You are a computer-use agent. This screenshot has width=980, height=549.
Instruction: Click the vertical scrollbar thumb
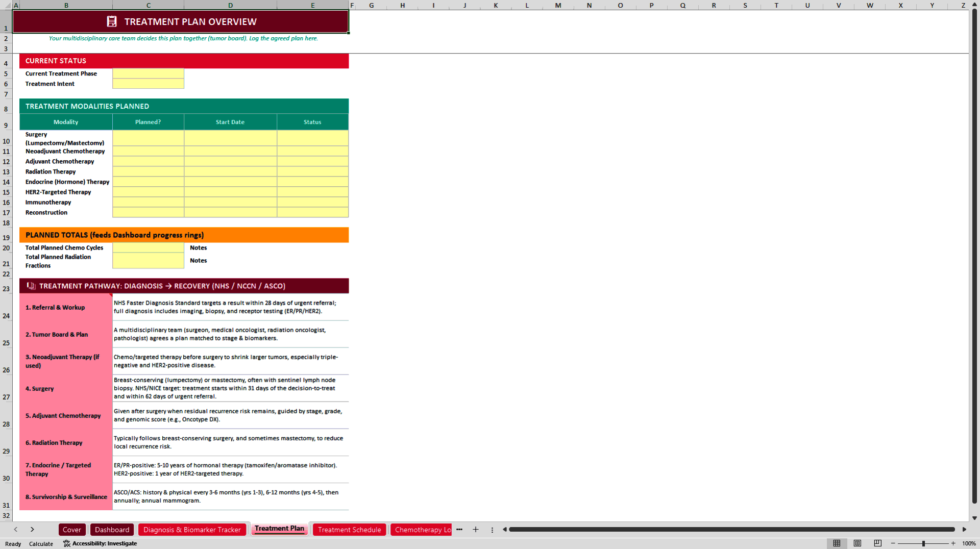tap(974, 257)
